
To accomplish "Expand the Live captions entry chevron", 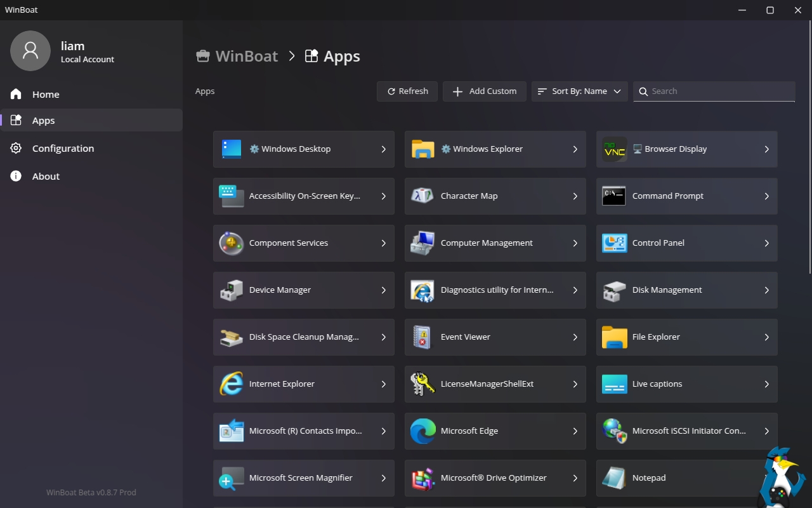I will coord(766,384).
